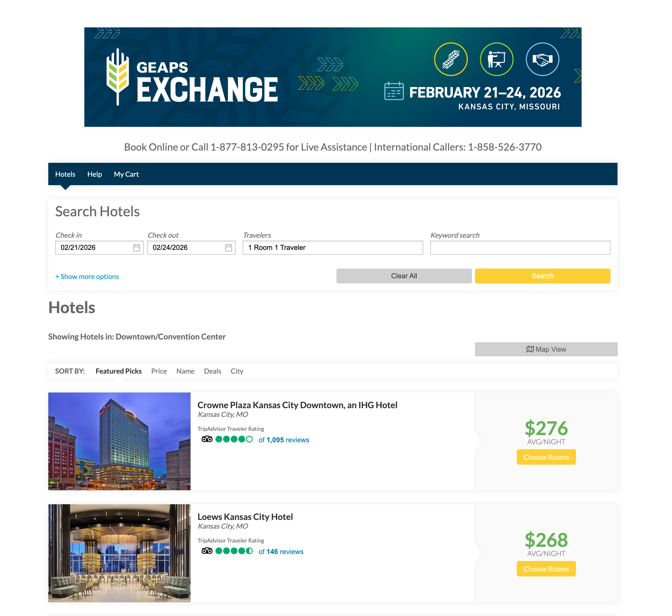Image resolution: width=672 pixels, height=616 pixels.
Task: Open the check-in calendar picker icon
Action: pyautogui.click(x=136, y=248)
